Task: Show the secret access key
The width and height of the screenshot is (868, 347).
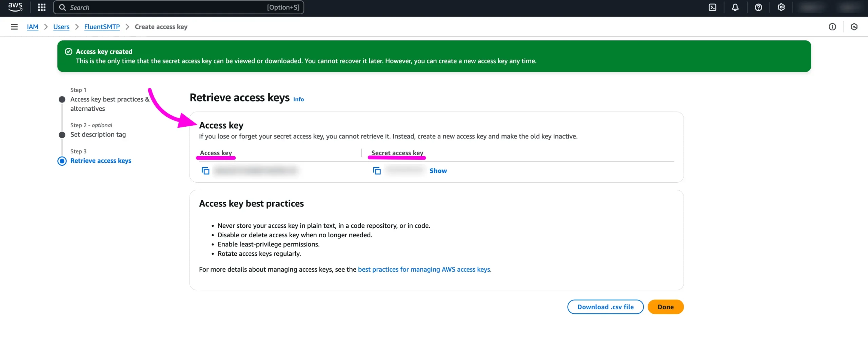Action: tap(438, 171)
